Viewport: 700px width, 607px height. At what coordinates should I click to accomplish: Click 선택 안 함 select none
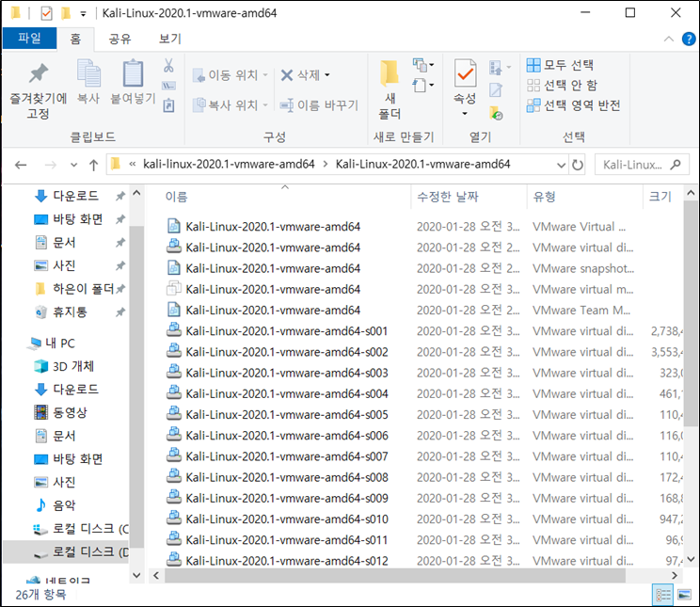click(x=562, y=85)
